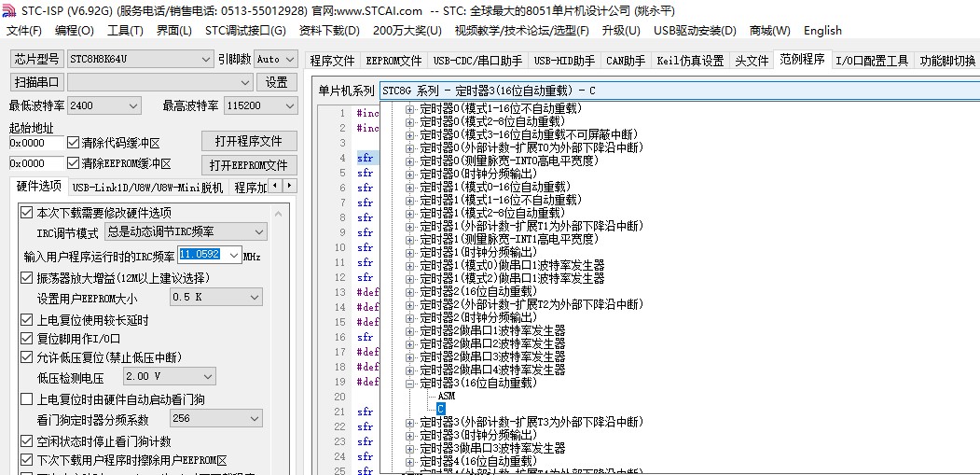The height and width of the screenshot is (475, 980).
Task: Select the ASM example under 定时器3
Action: click(x=446, y=396)
